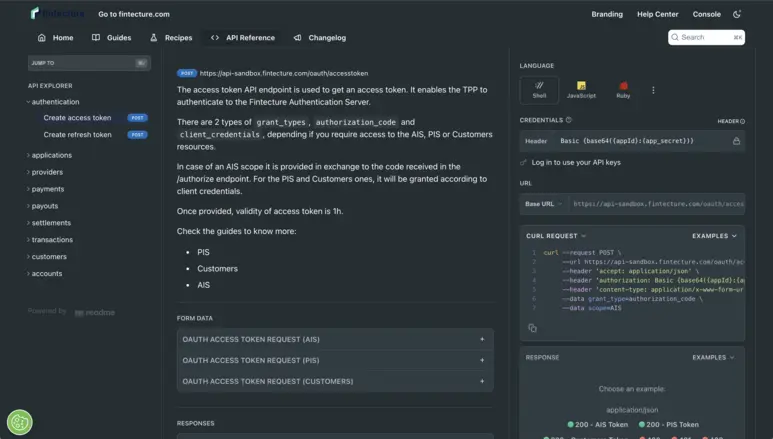Open the Recipes tab
This screenshot has width=773, height=439.
pos(170,38)
